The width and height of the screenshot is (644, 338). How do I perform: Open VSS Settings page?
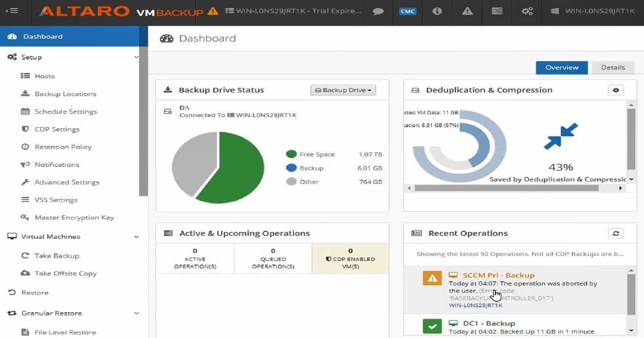[56, 200]
